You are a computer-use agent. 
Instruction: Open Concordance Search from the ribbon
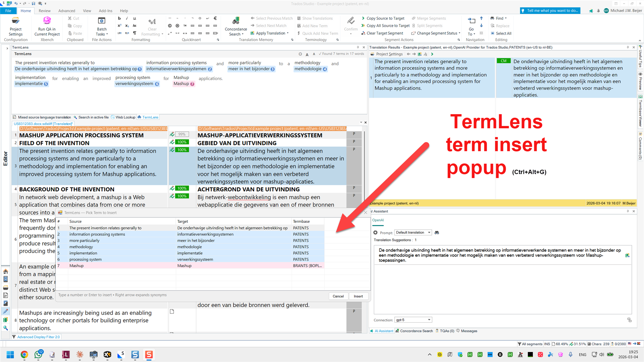(x=236, y=26)
